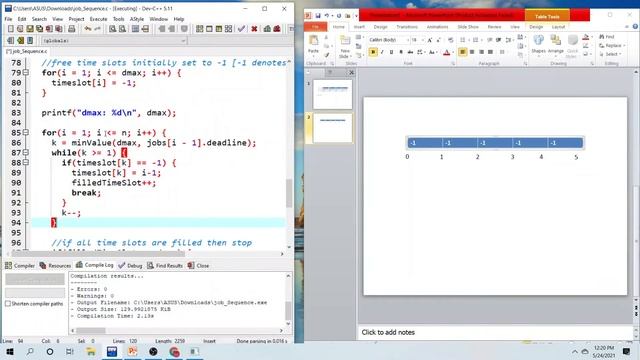Click red X stop execution icon

tap(254, 29)
